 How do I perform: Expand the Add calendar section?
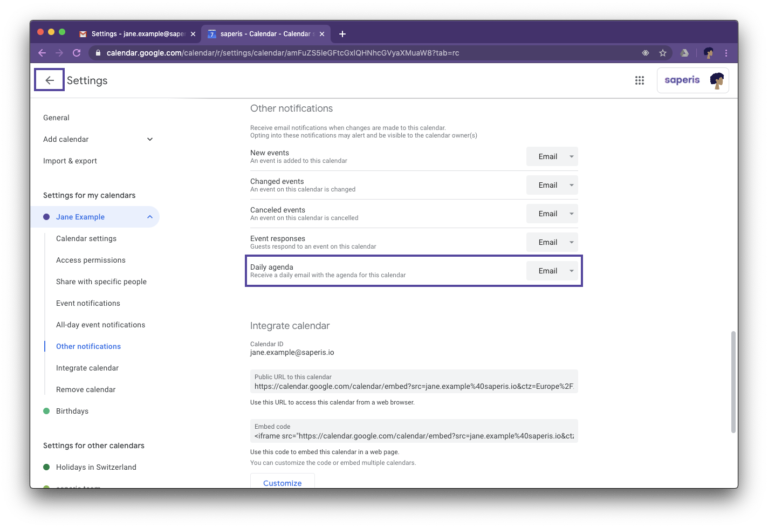150,139
